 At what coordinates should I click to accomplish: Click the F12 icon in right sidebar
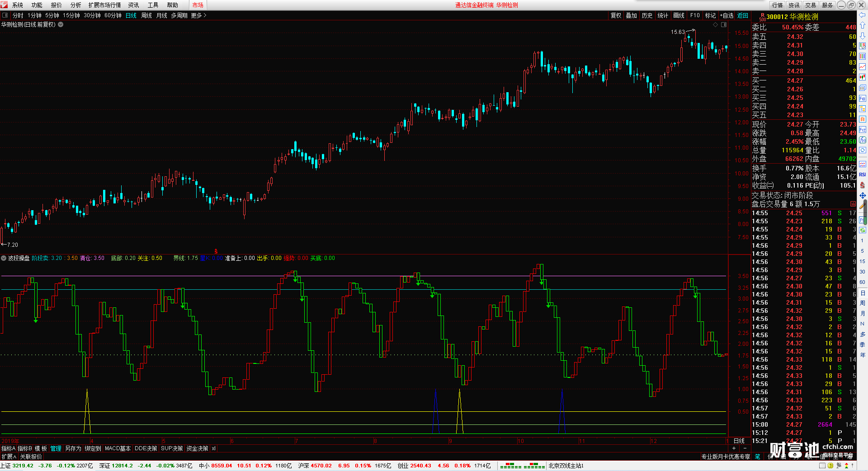(863, 130)
